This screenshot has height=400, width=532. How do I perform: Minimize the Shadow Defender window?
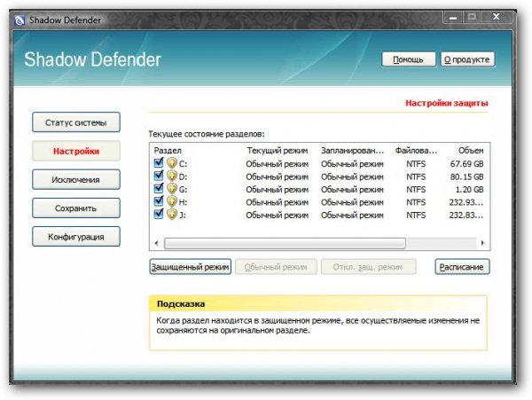pyautogui.click(x=453, y=17)
